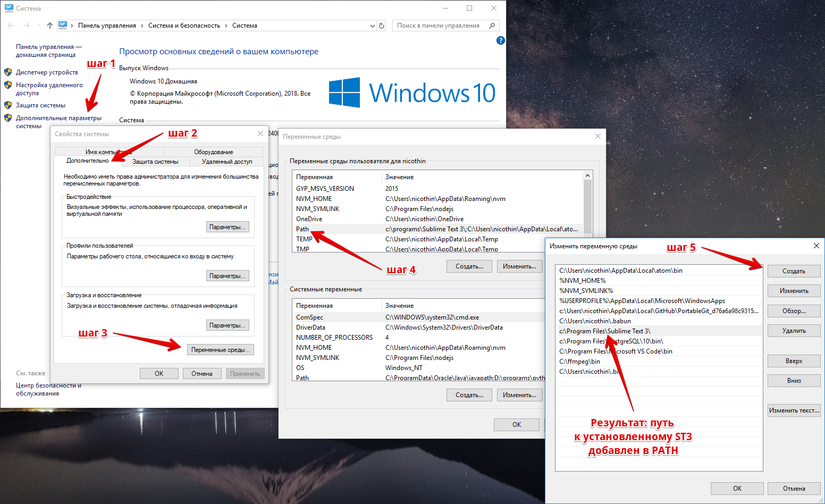825x504 pixels.
Task: Click the Панель управления breadcrumb
Action: pyautogui.click(x=107, y=26)
